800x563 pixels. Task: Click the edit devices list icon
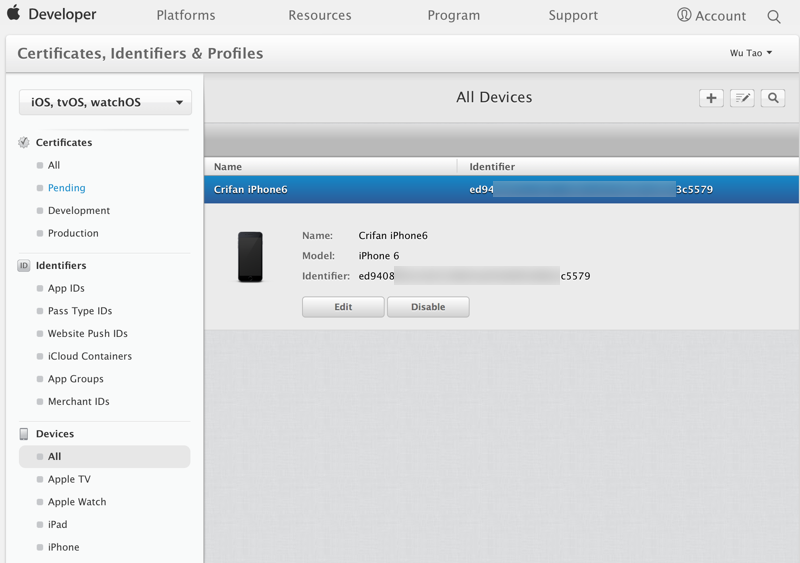click(742, 98)
